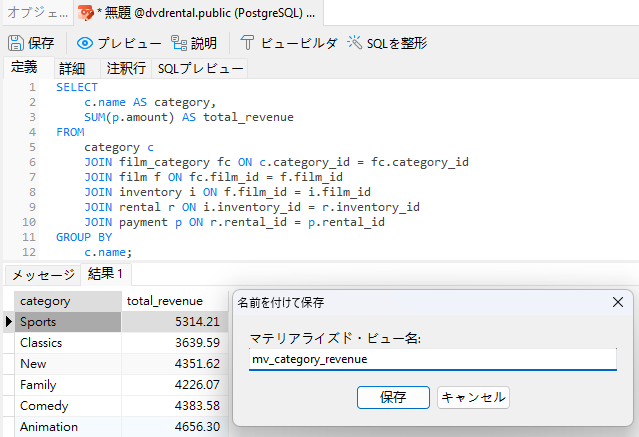The image size is (639, 437).
Task: Click the 保存 button in the dialog
Action: click(x=393, y=397)
